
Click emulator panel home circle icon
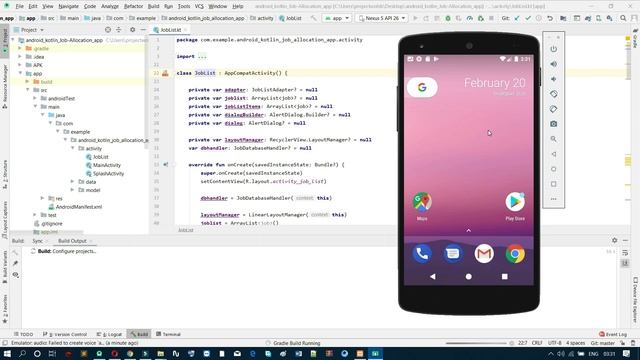click(553, 169)
